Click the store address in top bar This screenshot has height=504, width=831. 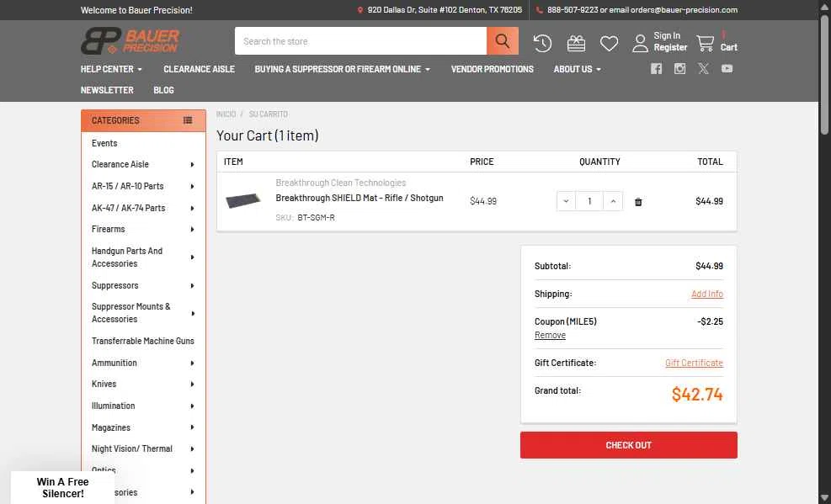445,10
